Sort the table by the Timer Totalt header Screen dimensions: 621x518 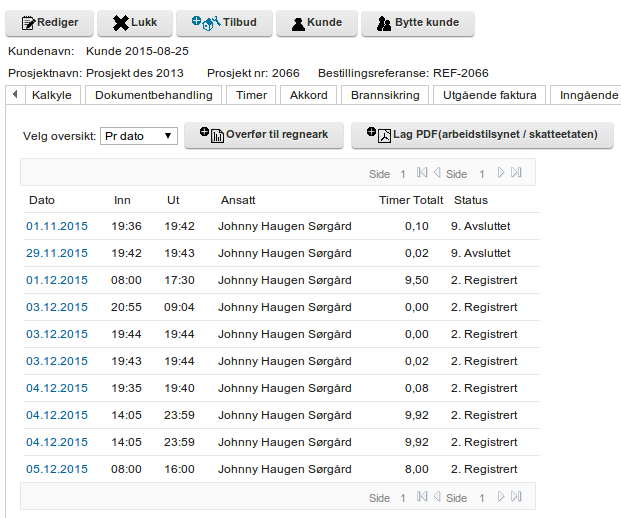(x=410, y=200)
